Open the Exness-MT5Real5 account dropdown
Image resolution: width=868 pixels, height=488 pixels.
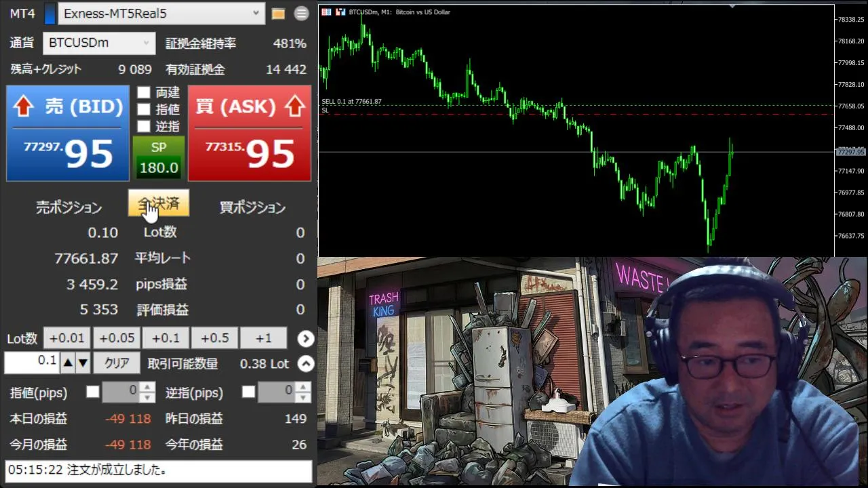161,14
